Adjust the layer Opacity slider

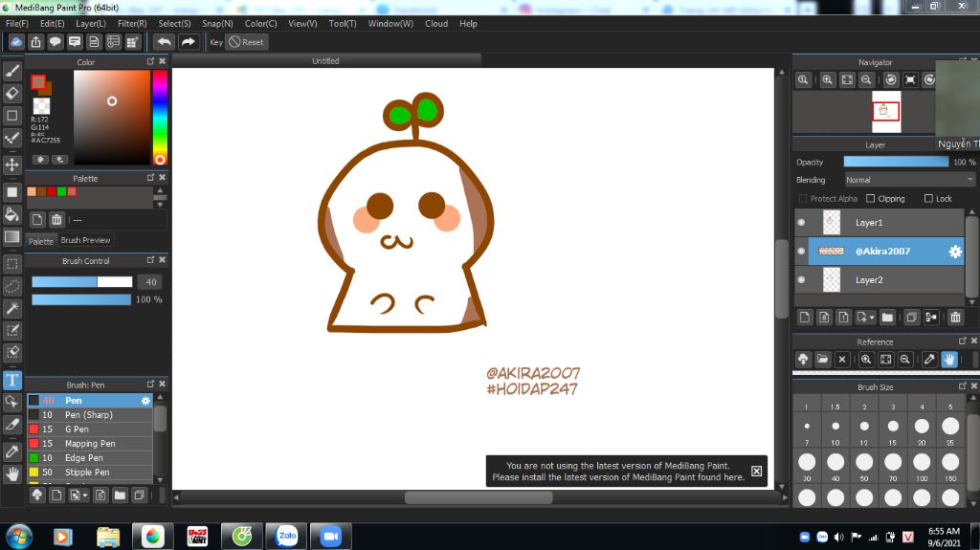pos(896,162)
